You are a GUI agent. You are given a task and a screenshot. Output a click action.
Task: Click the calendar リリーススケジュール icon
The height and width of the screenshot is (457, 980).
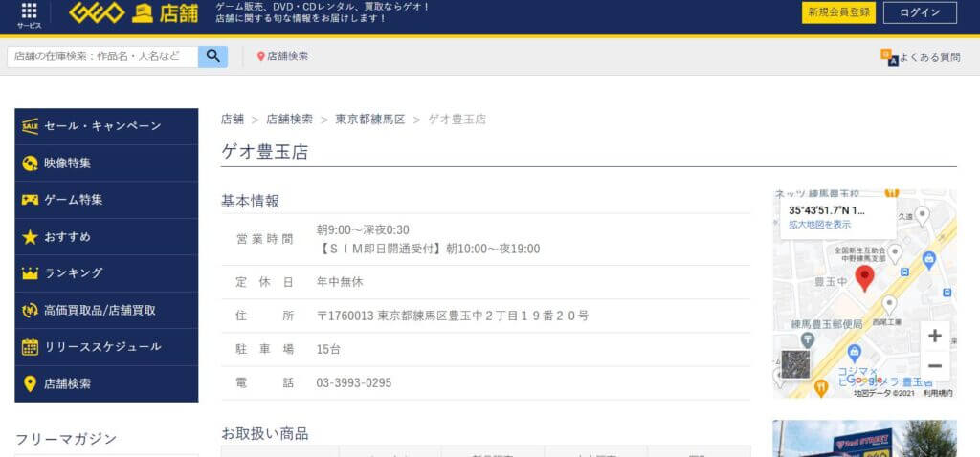pyautogui.click(x=30, y=347)
